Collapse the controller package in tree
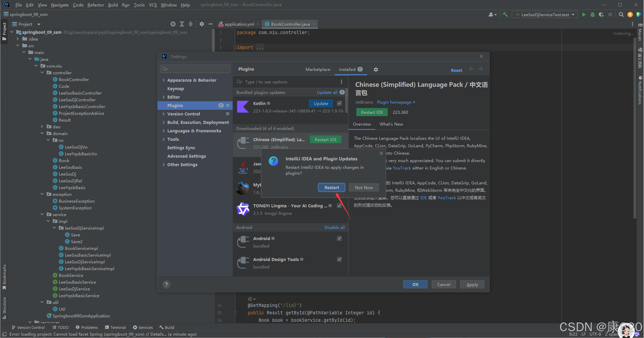644x338 pixels. click(x=42, y=73)
